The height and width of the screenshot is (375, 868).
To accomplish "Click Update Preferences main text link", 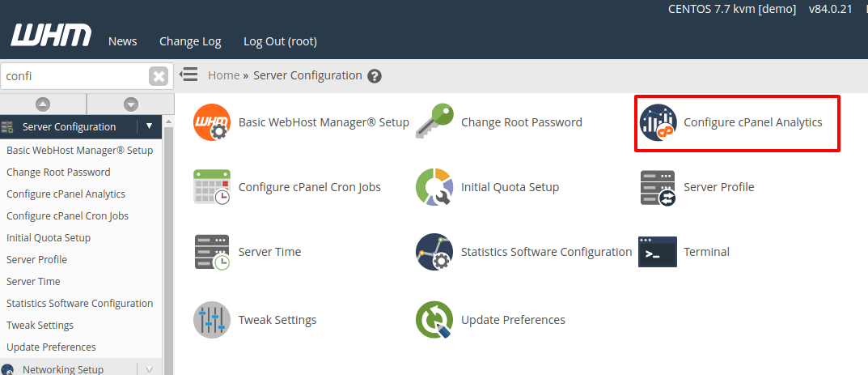I will click(513, 320).
